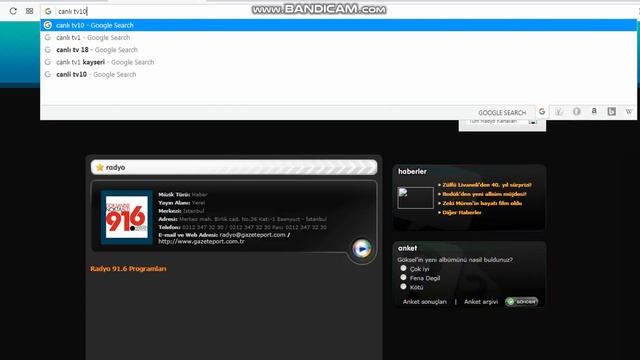Select DuckDuckGo search engine icon
The width and height of the screenshot is (640, 360).
576,111
